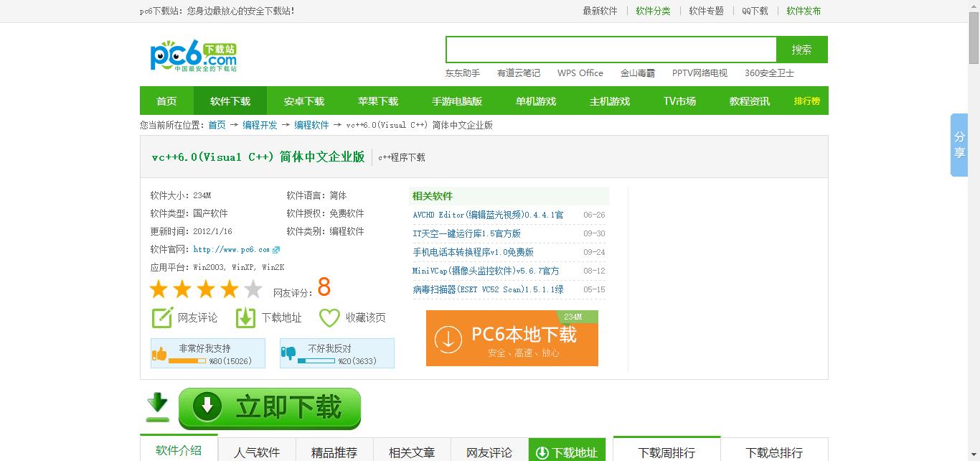Viewport: 980px width, 461px height.
Task: Open the 软件专题 top link
Action: [706, 11]
